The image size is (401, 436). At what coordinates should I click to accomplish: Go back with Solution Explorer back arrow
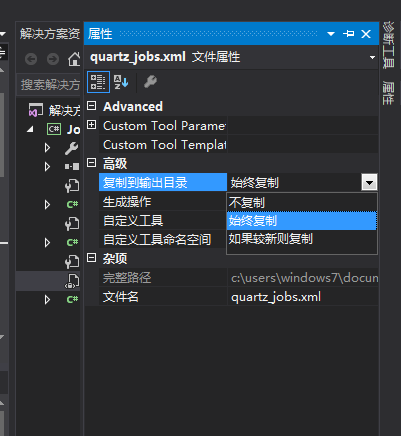pos(31,59)
